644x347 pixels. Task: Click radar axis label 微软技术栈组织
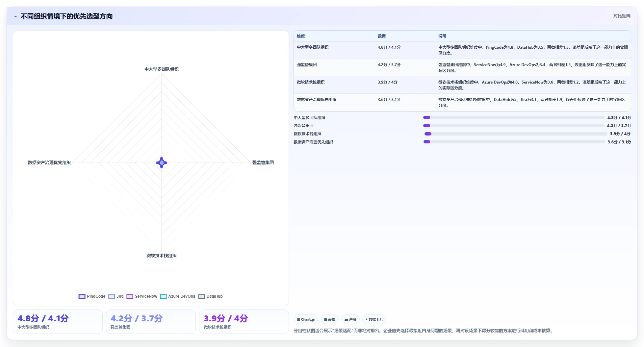[161, 256]
